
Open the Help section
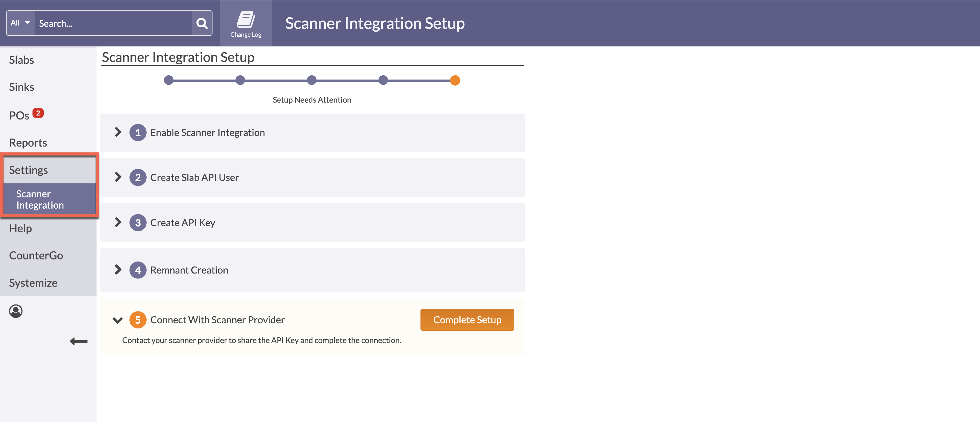tap(21, 228)
